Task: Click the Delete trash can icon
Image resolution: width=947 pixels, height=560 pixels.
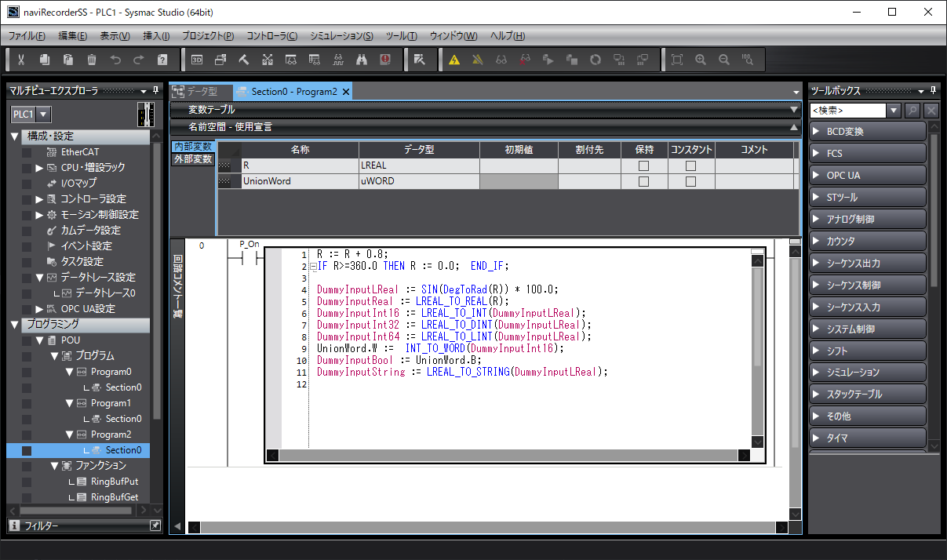Action: pyautogui.click(x=92, y=60)
